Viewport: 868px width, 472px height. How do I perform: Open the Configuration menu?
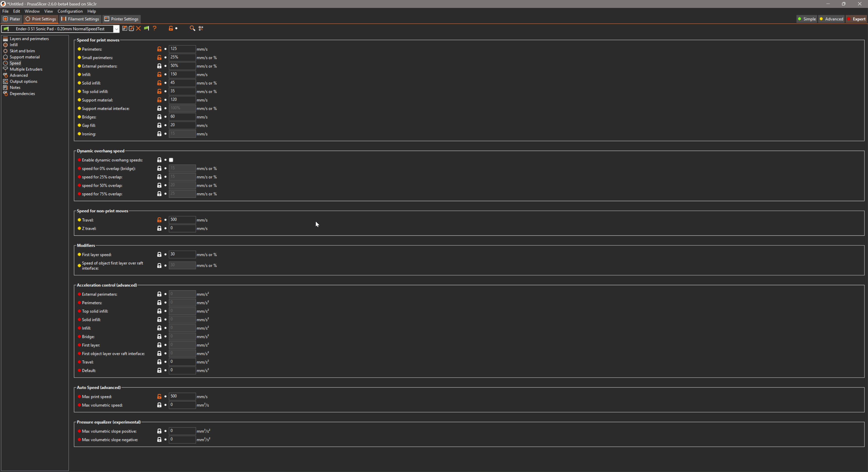(70, 11)
